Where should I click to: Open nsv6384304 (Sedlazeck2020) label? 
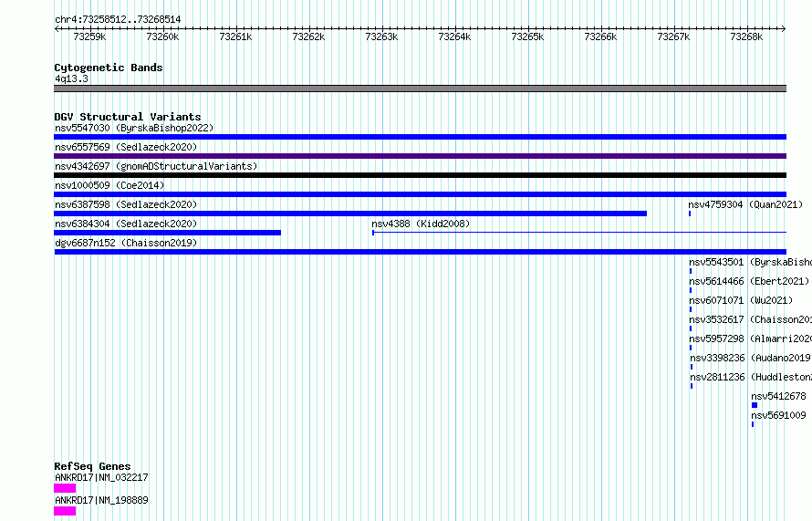click(126, 224)
